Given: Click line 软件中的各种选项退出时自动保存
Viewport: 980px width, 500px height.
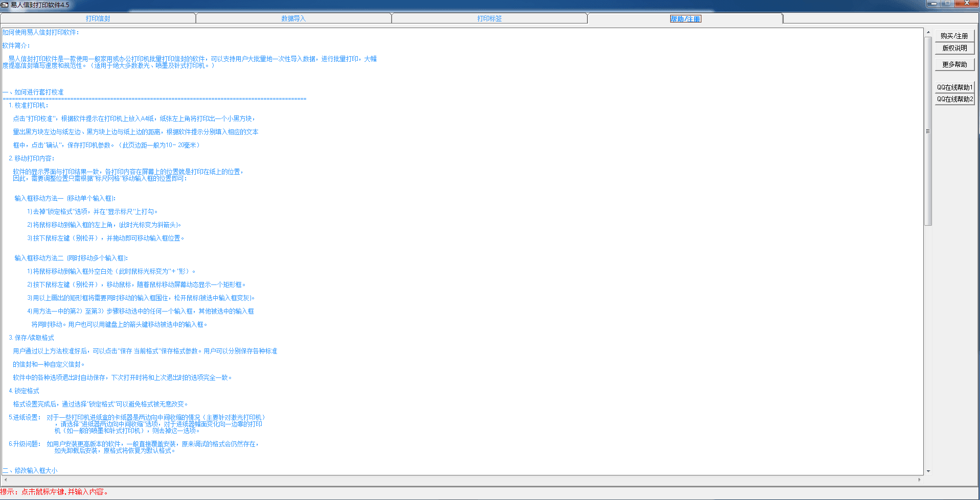Looking at the screenshot, I should [123, 377].
